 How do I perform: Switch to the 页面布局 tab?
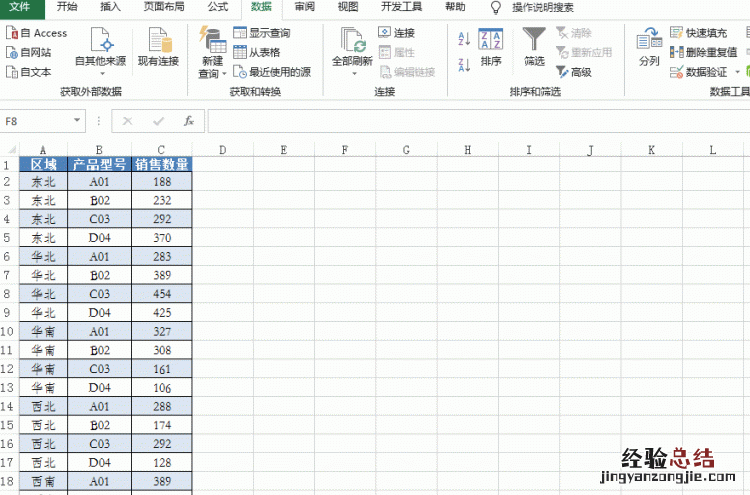(164, 7)
